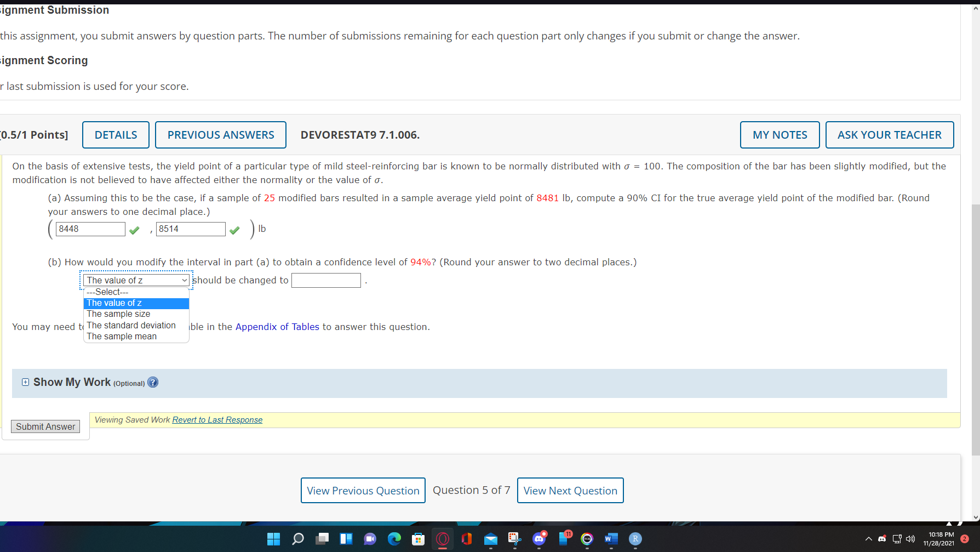The width and height of the screenshot is (980, 552).
Task: Choose "The standard deviation" option
Action: (x=130, y=325)
